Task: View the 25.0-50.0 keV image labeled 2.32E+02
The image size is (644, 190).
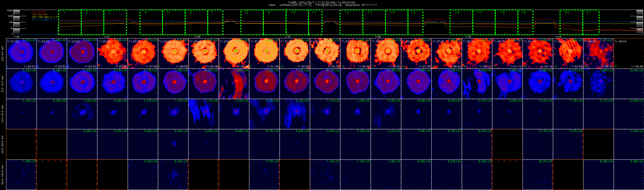Action: pyautogui.click(x=629, y=144)
